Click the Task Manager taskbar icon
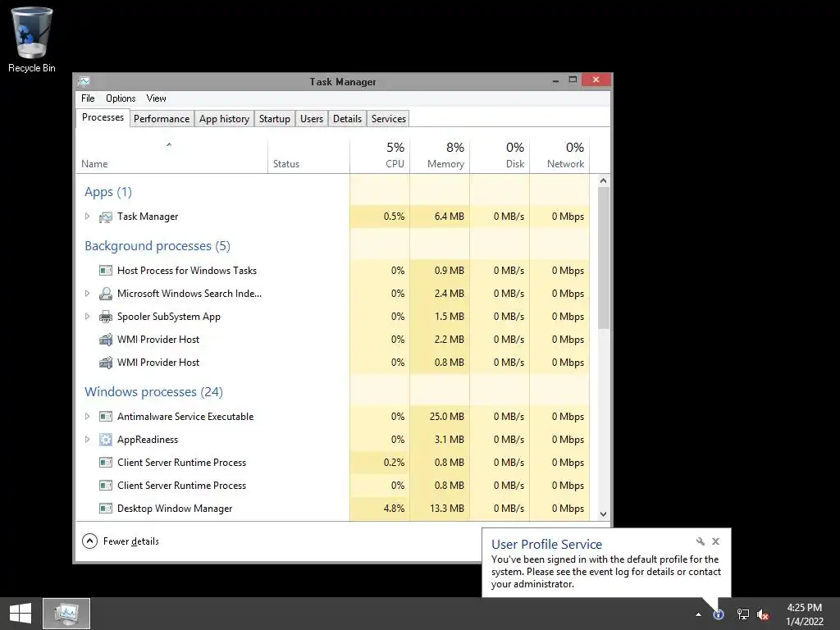 tap(66, 614)
